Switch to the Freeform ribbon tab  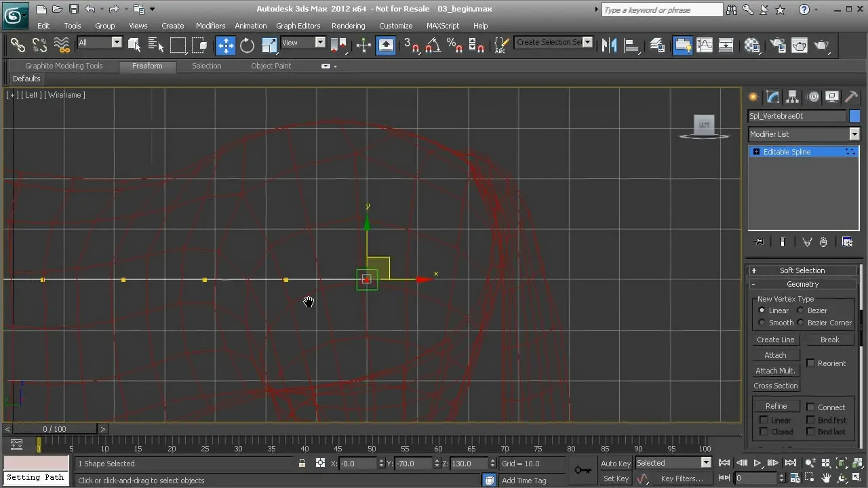pyautogui.click(x=147, y=66)
